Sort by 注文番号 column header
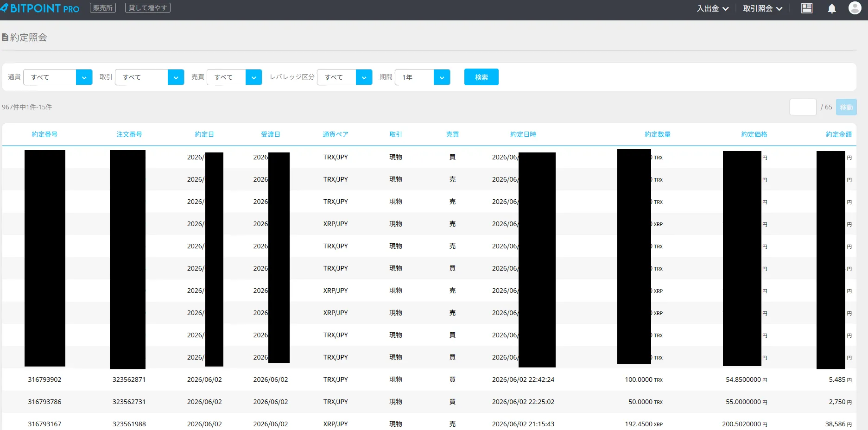The image size is (868, 430). click(x=129, y=134)
